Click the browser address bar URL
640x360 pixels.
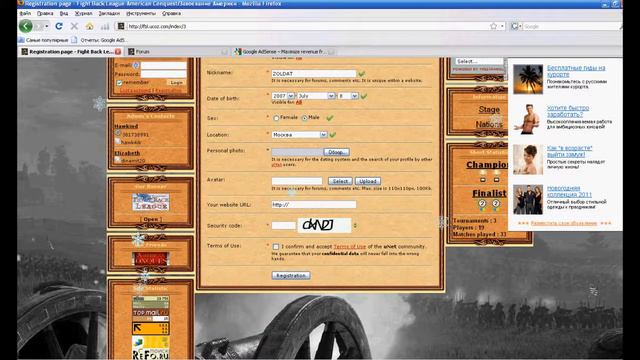point(306,26)
